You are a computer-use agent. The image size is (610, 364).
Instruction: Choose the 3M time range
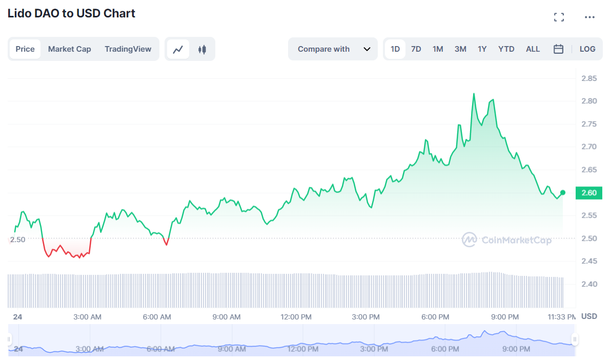[x=460, y=49]
